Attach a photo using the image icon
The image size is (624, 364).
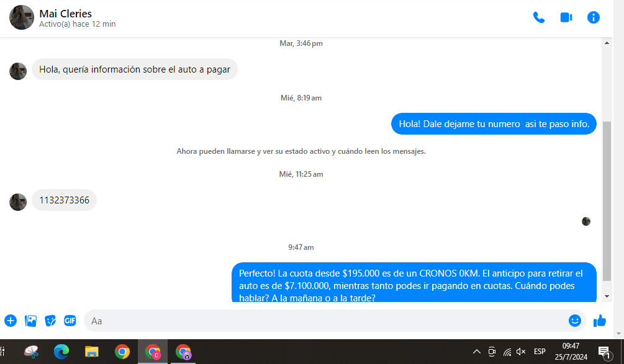tap(30, 321)
